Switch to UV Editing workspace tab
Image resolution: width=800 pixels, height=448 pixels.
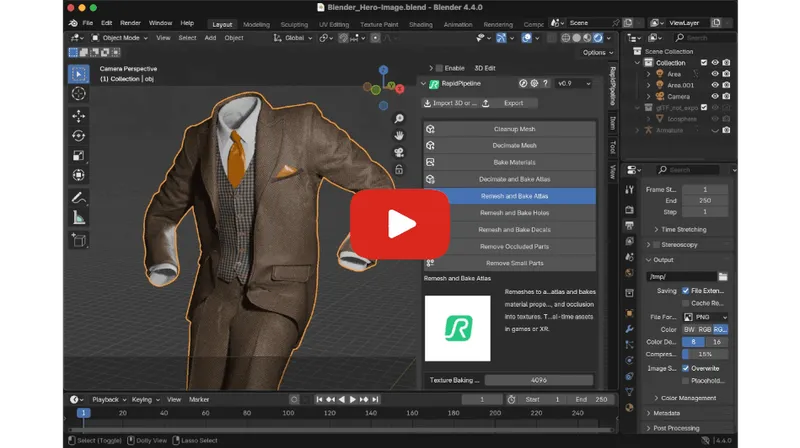pos(334,24)
